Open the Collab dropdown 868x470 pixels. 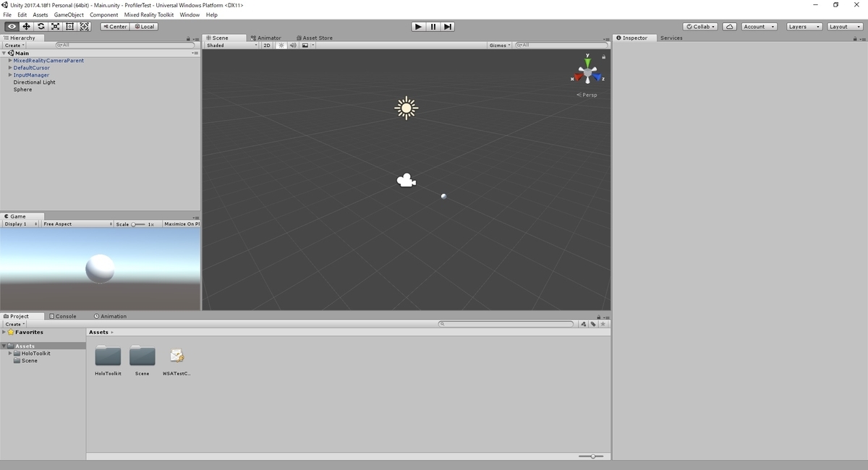[700, 27]
